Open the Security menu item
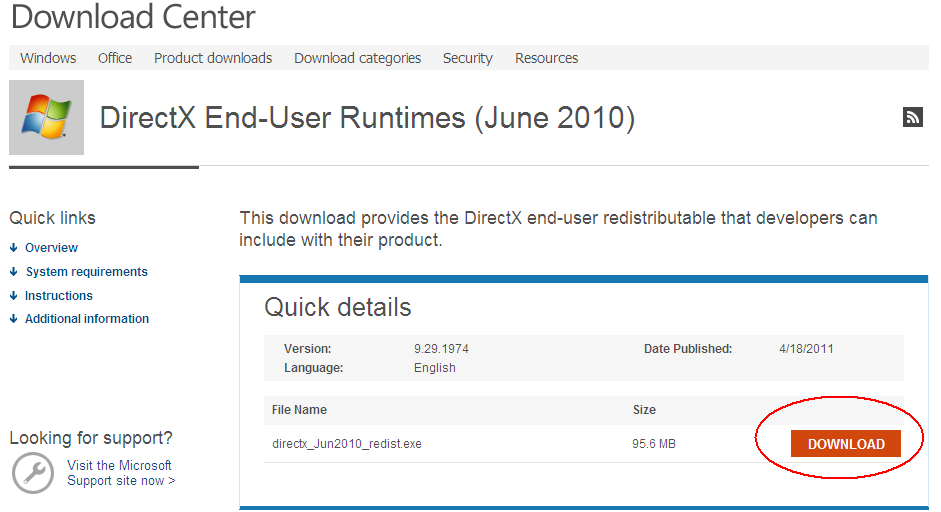This screenshot has width=941, height=512. 467,58
